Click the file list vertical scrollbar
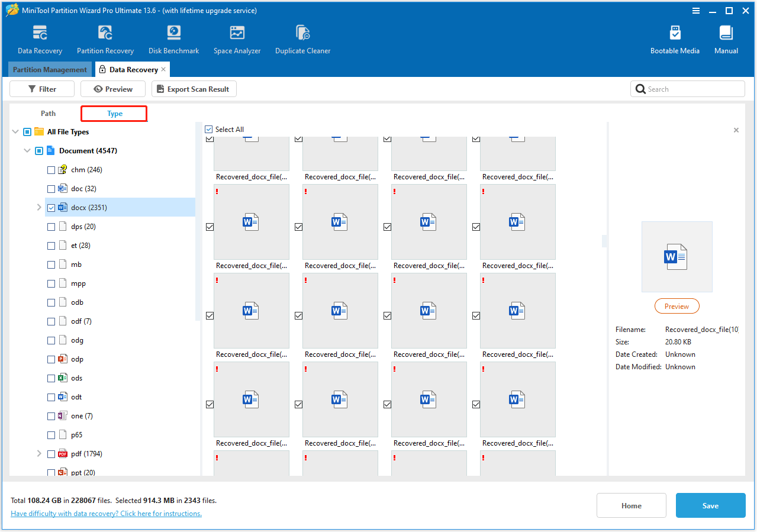 coord(604,241)
